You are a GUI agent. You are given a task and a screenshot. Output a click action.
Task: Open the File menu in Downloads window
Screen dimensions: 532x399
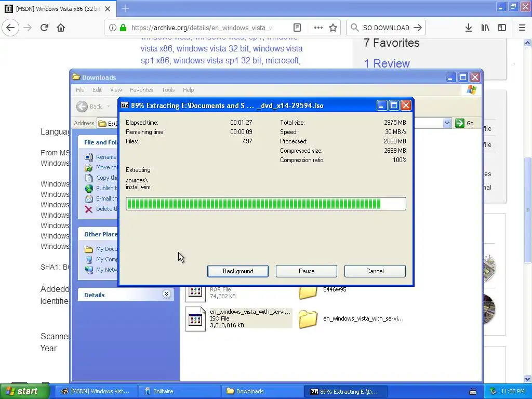point(80,90)
